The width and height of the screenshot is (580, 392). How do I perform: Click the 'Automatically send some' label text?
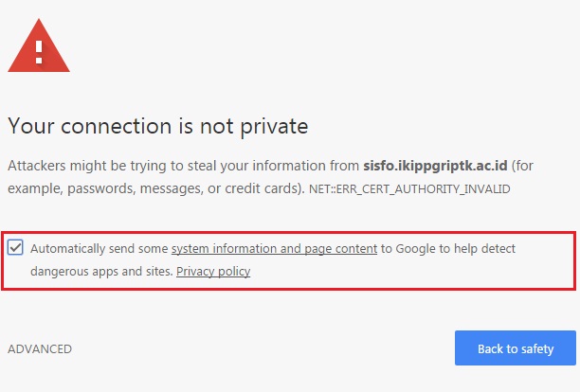(x=100, y=248)
